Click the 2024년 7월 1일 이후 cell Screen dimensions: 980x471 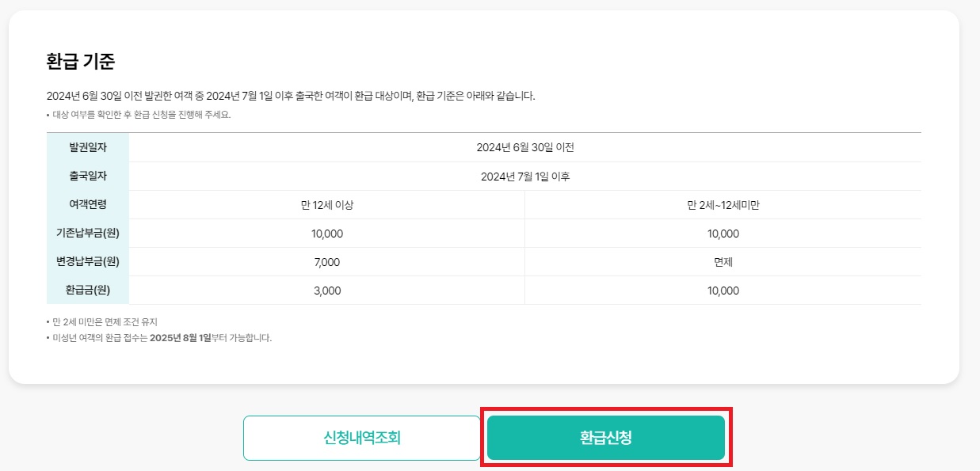(524, 176)
